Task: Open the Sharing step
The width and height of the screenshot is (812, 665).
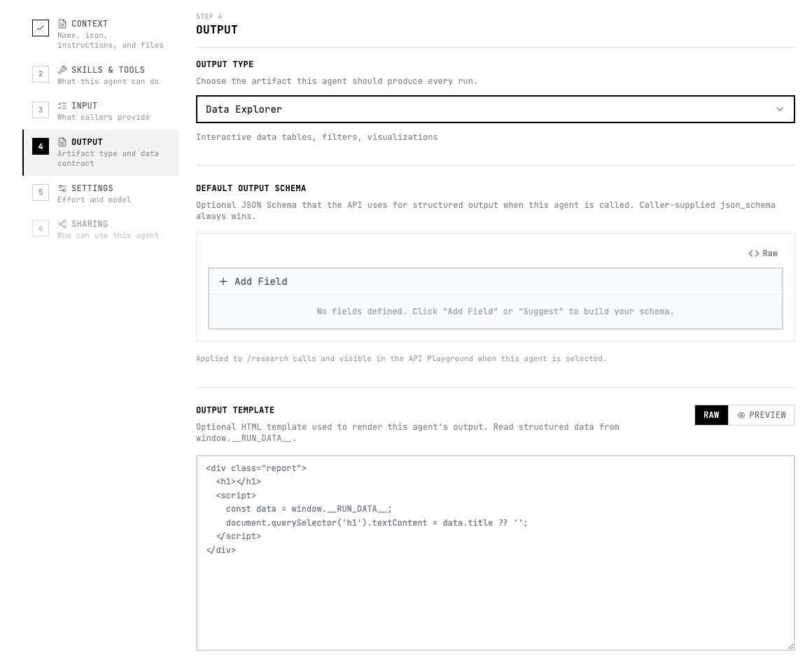Action: 101,229
